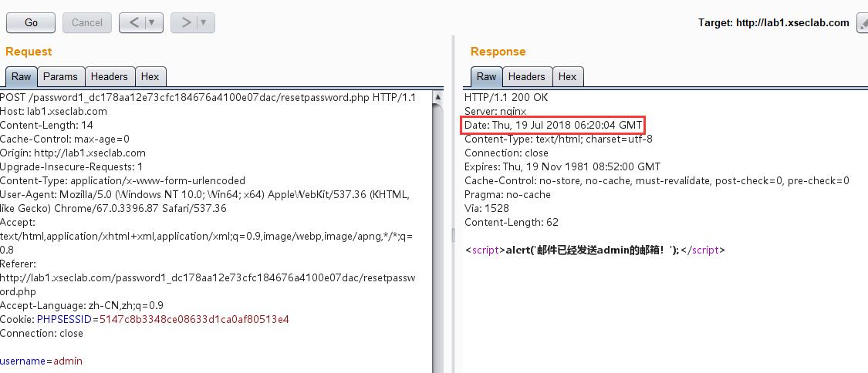
Task: Click the POST resetpassword.php request line
Action: click(x=208, y=97)
